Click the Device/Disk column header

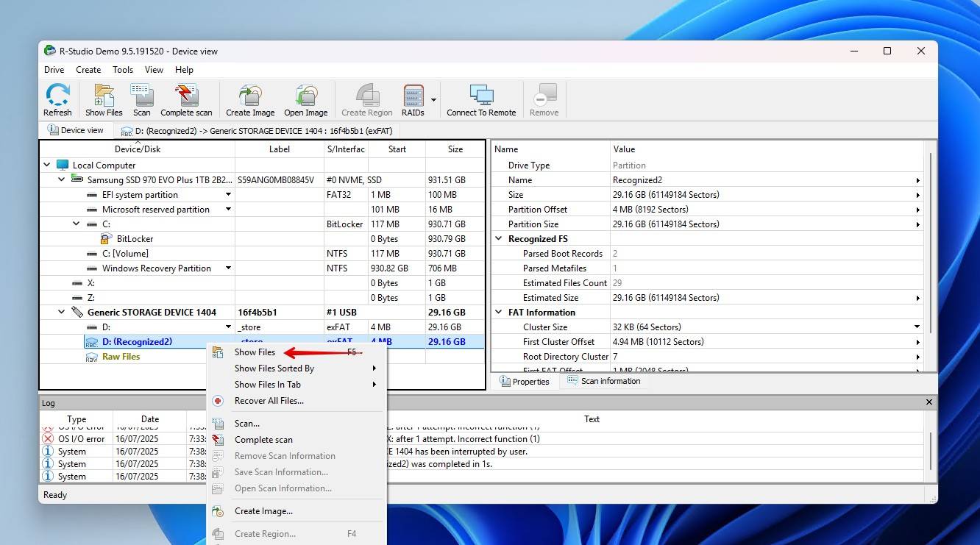pos(138,149)
